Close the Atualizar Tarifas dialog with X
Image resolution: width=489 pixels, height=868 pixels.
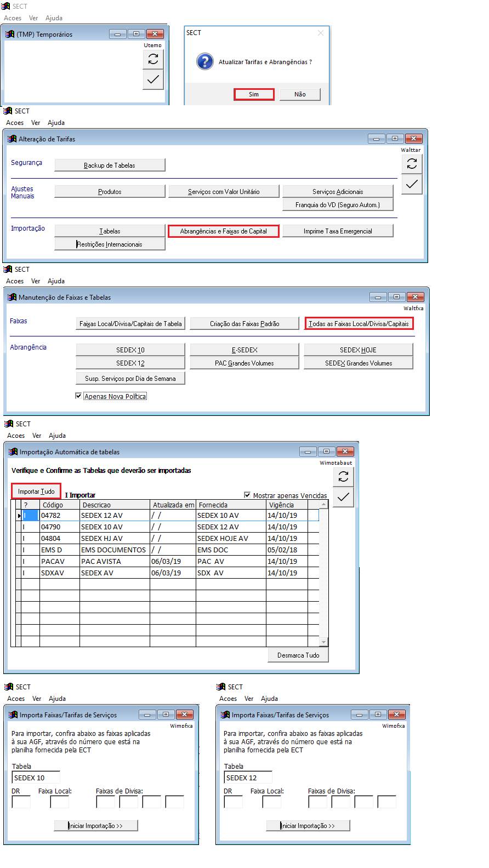[x=321, y=33]
